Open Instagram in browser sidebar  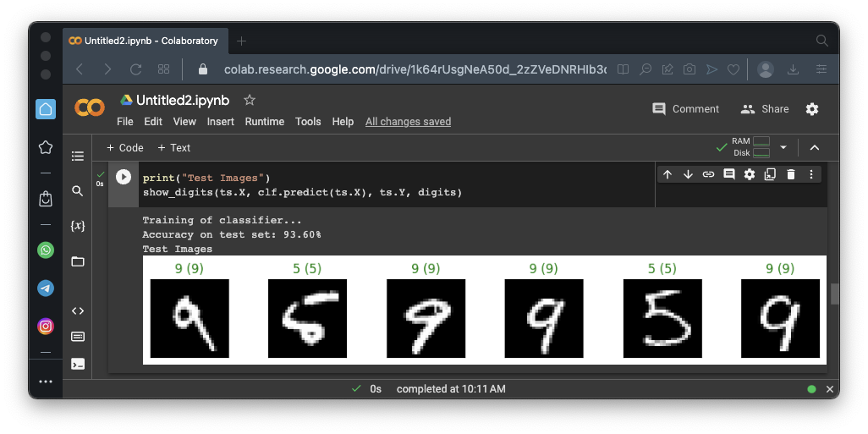tap(46, 326)
